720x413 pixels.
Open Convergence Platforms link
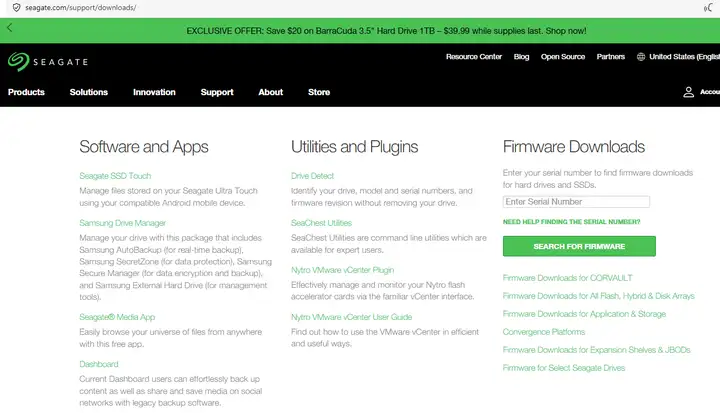[x=544, y=332]
